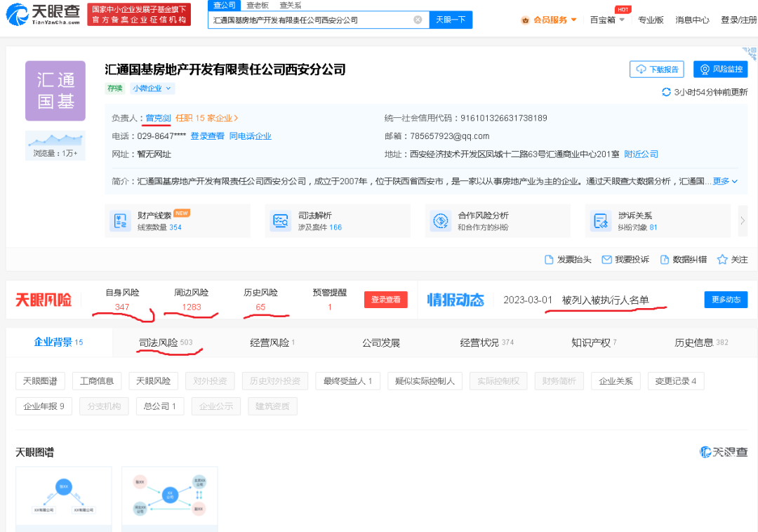Click 下载报告 button
The image size is (758, 532).
tap(656, 69)
